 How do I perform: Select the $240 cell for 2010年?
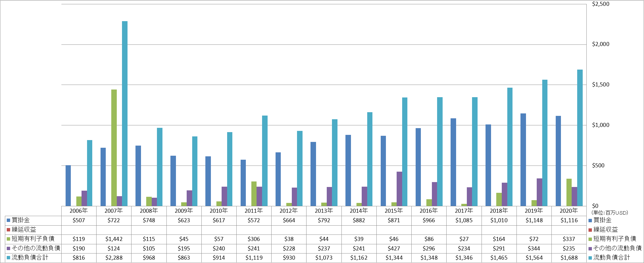click(219, 249)
